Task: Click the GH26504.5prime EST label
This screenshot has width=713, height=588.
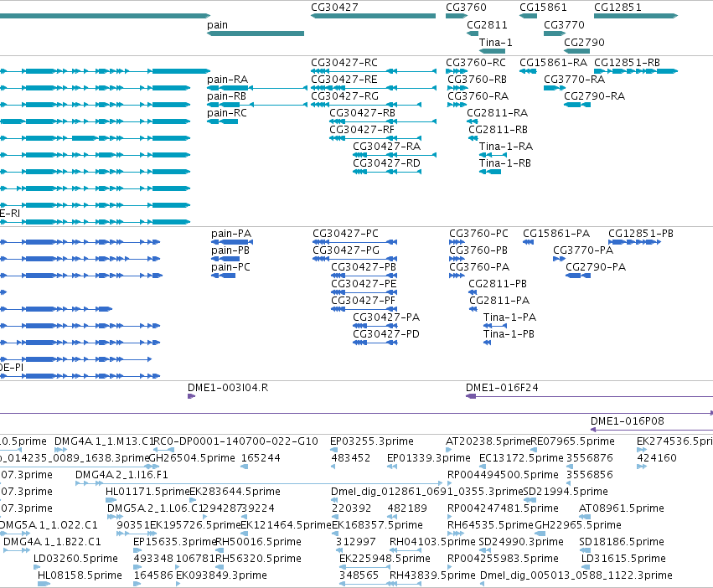Action: point(192,458)
